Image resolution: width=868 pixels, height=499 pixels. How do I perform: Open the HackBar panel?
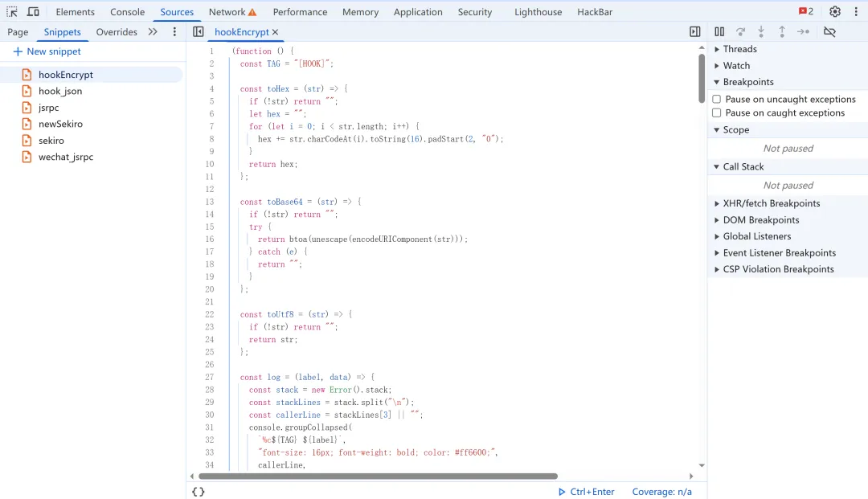click(x=595, y=11)
